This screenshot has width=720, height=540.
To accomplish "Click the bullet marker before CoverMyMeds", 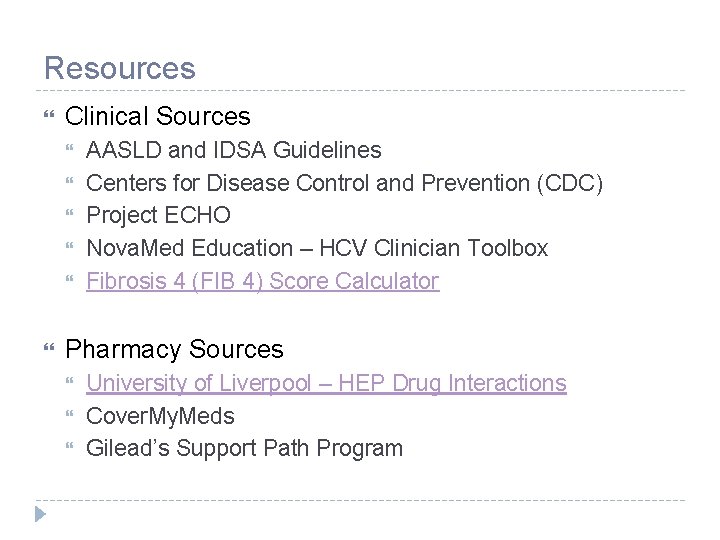I will point(70,414).
